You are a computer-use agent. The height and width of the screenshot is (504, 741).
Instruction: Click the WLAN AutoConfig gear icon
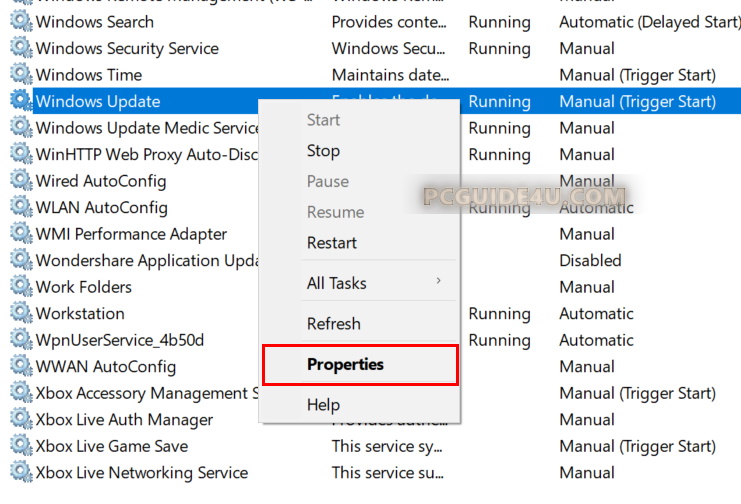[x=20, y=208]
